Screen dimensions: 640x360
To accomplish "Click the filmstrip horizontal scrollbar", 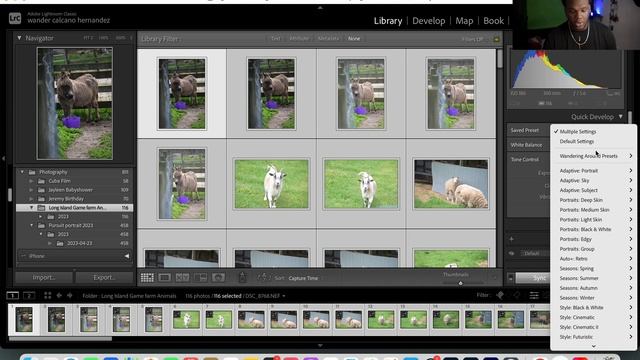I will pos(60,338).
